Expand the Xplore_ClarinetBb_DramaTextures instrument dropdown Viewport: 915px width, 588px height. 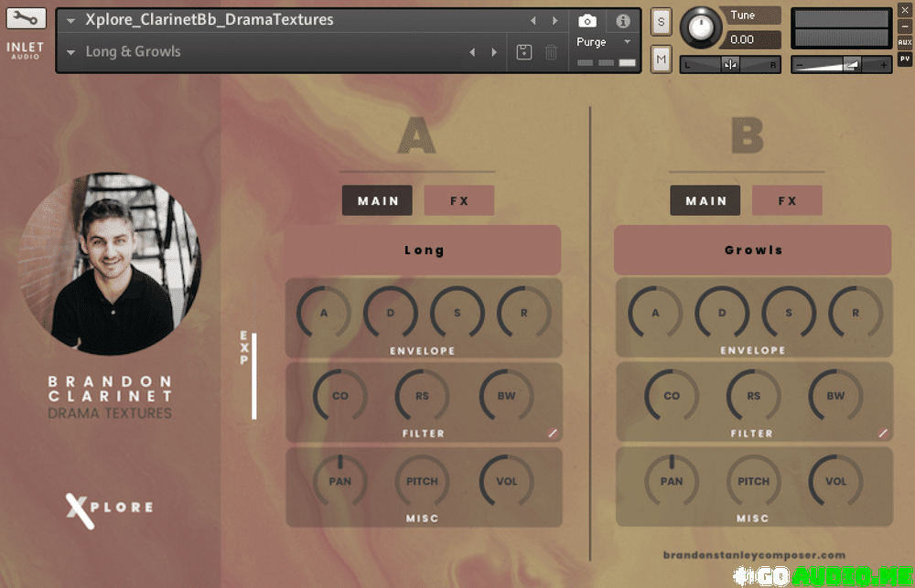click(x=71, y=20)
